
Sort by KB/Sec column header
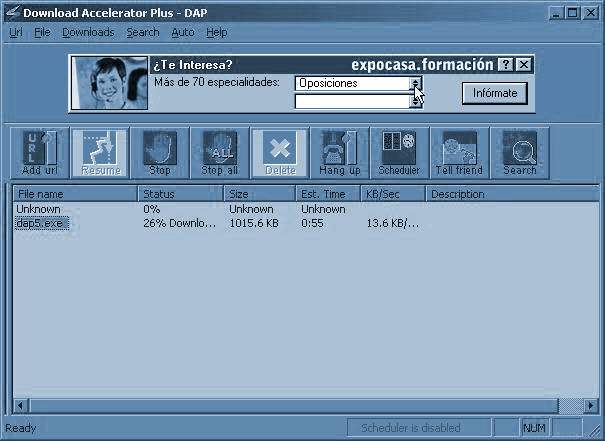(393, 194)
